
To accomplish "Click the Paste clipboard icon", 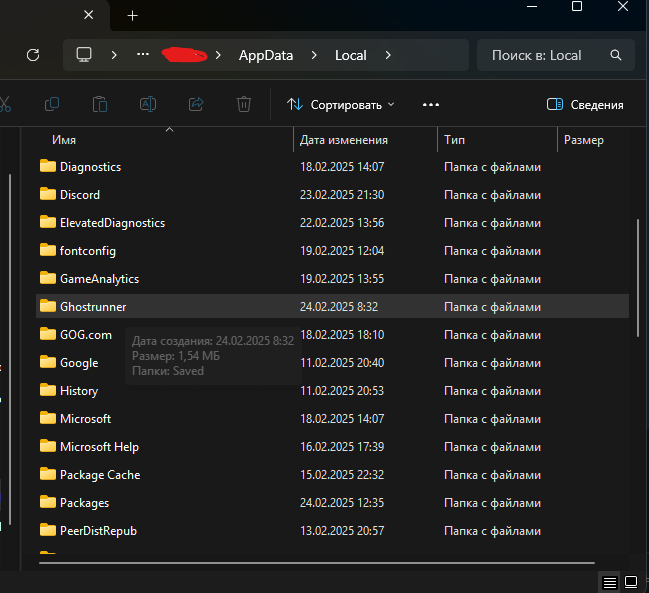I will [100, 104].
